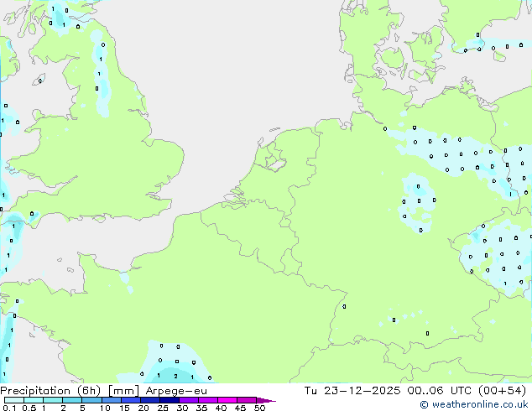
Task: Click the 2–5 mm legend color swatch
Action: tap(72, 400)
